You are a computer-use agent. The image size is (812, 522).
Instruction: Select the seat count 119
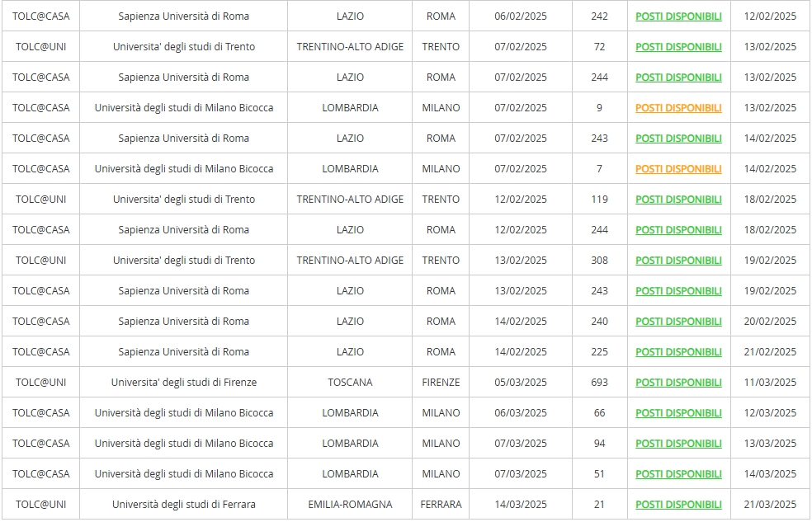[599, 200]
